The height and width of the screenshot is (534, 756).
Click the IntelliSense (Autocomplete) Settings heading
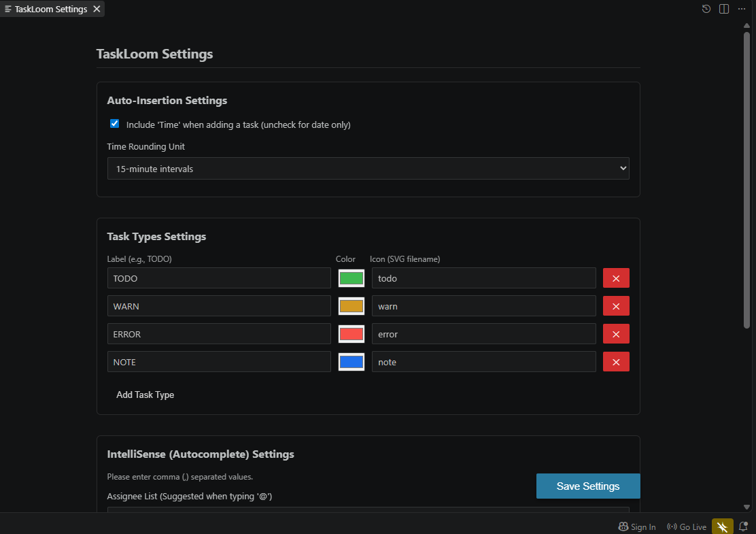(x=201, y=454)
